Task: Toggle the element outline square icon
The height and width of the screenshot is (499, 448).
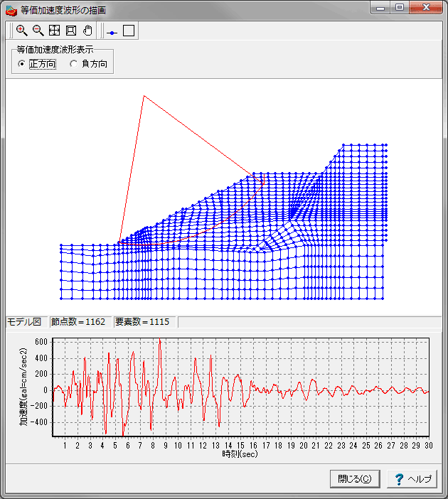Action: pyautogui.click(x=129, y=31)
